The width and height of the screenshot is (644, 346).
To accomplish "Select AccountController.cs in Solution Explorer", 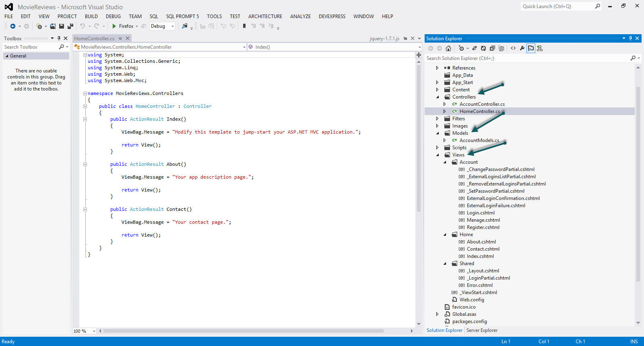I will [482, 104].
